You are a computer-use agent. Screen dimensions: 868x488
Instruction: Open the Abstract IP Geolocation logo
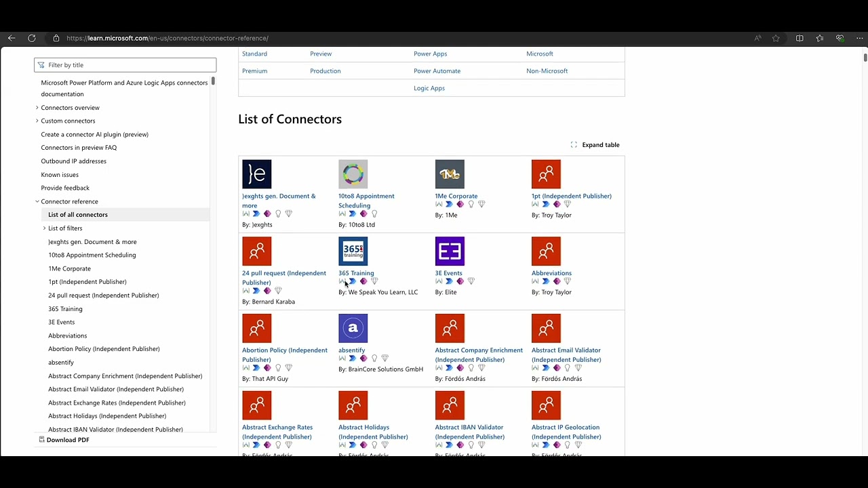tap(546, 406)
